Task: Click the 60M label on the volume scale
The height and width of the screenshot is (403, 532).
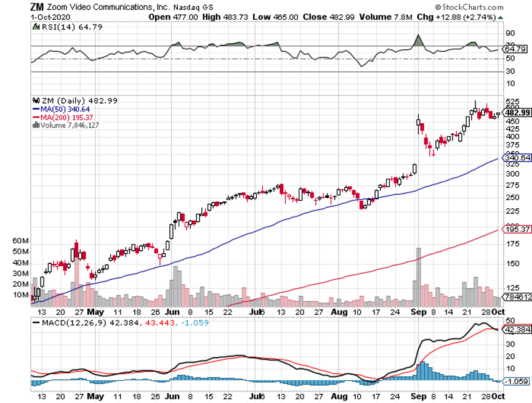Action: click(20, 241)
